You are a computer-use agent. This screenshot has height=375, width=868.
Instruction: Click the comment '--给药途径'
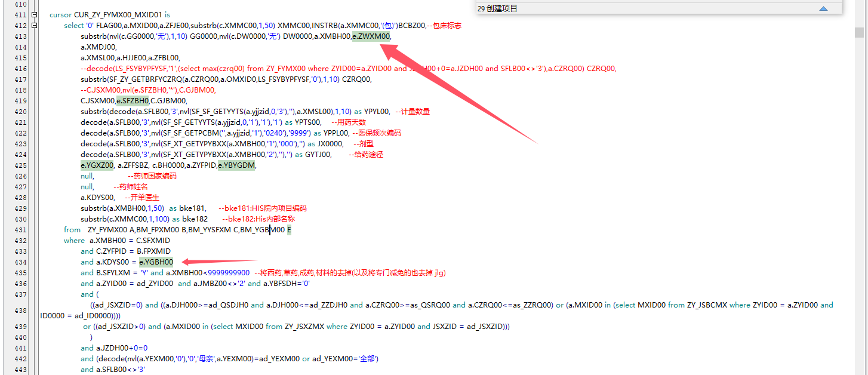coord(365,155)
